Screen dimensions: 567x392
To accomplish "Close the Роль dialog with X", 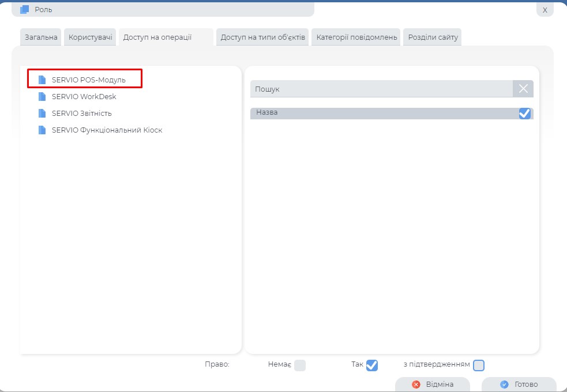I will (x=545, y=10).
